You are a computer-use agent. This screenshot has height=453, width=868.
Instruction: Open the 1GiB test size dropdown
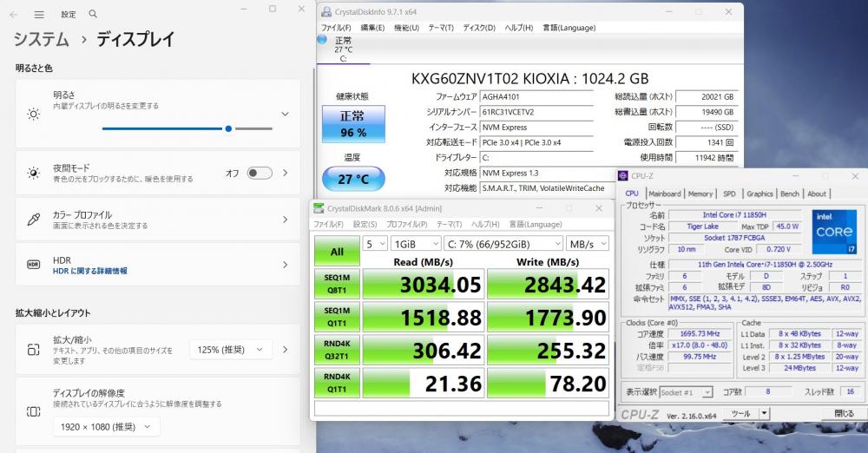coord(416,244)
